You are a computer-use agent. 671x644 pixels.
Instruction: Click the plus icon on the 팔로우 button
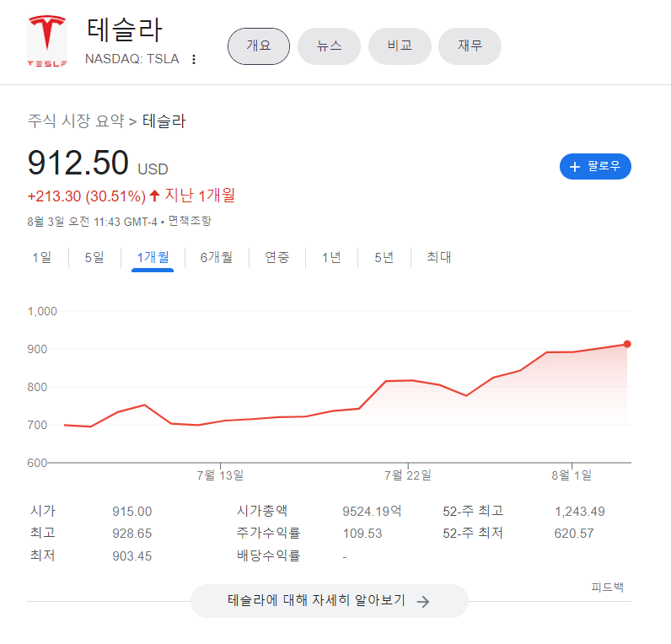pyautogui.click(x=575, y=166)
